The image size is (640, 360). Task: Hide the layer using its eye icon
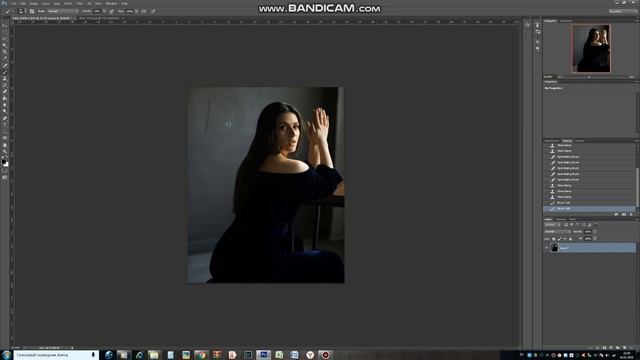(x=546, y=248)
